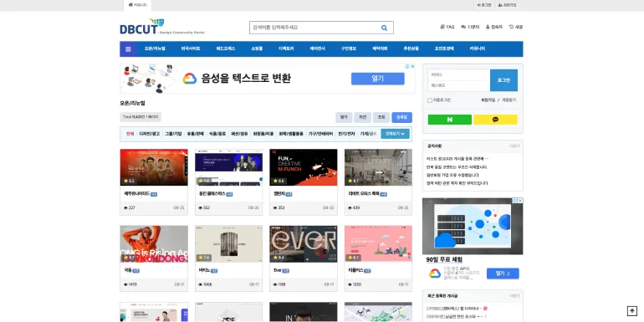Select the 디자인/광고 category tab
The height and width of the screenshot is (322, 644).
[150, 134]
